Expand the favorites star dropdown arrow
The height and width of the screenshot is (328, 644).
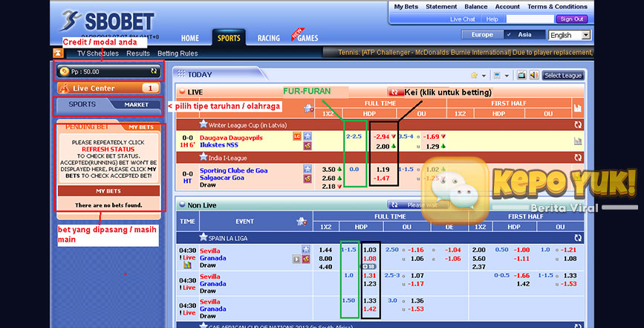tap(484, 76)
